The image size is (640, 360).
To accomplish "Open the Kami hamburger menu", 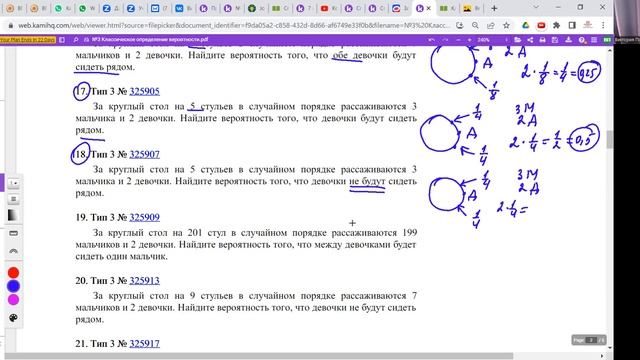I will 594,40.
